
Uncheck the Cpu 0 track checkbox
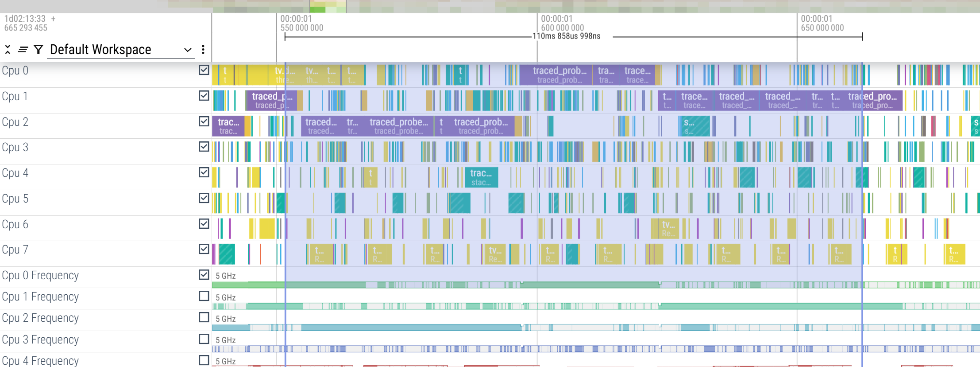(x=204, y=70)
